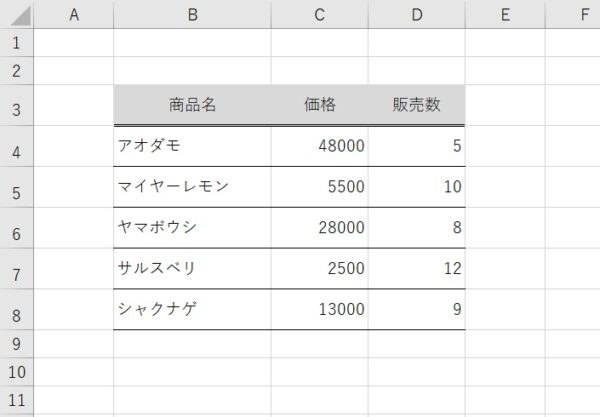600x417 pixels.
Task: Click the price cell showing 48000
Action: tap(319, 146)
